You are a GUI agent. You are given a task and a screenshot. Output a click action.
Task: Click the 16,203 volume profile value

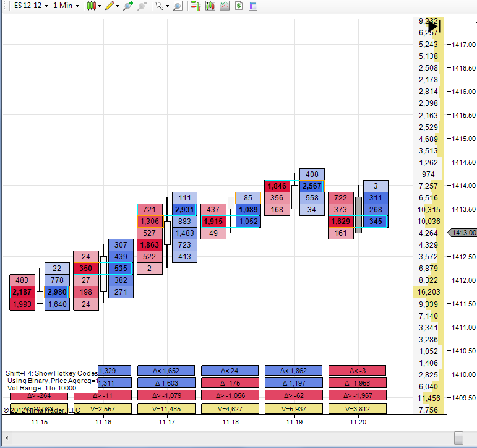click(x=429, y=292)
